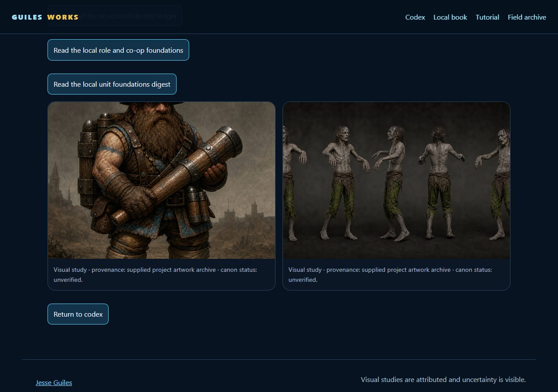
Task: Open the Field archive nav link
Action: click(x=527, y=17)
